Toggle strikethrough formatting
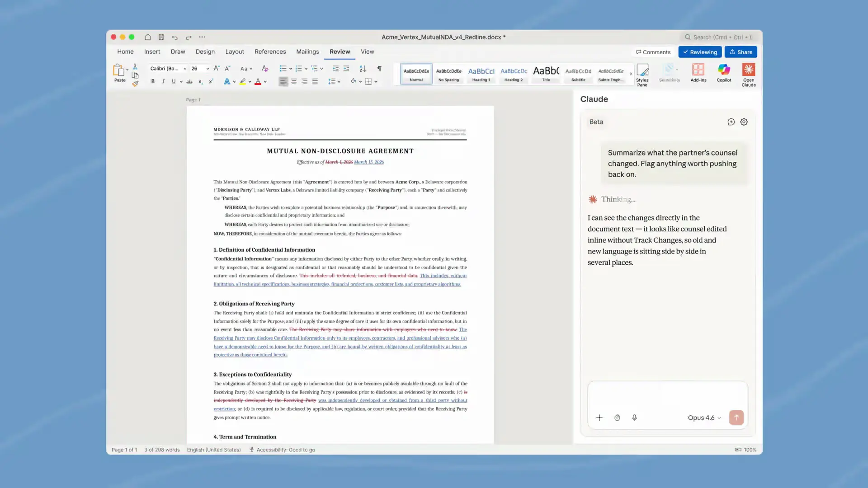 189,82
